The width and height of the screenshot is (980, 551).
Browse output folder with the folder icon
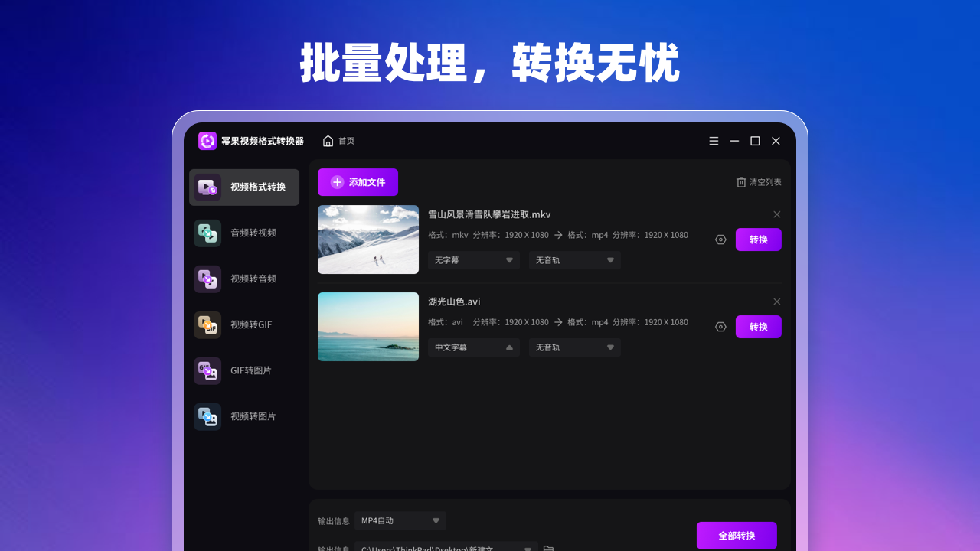[548, 548]
